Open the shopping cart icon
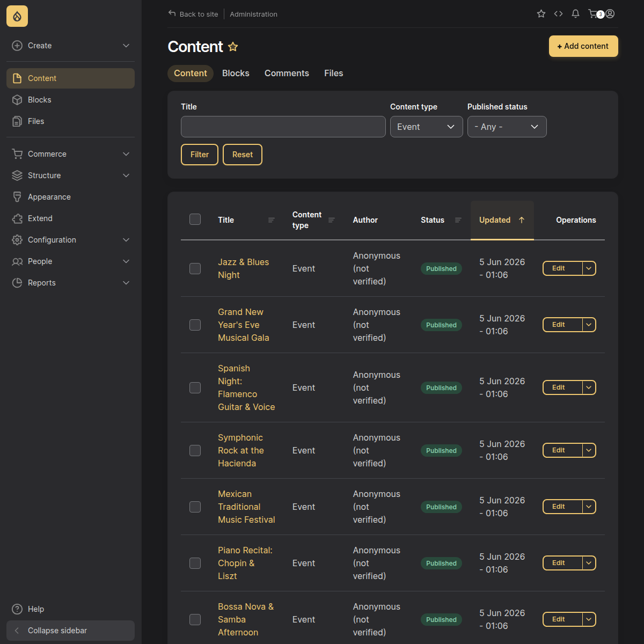The width and height of the screenshot is (644, 644). point(594,14)
